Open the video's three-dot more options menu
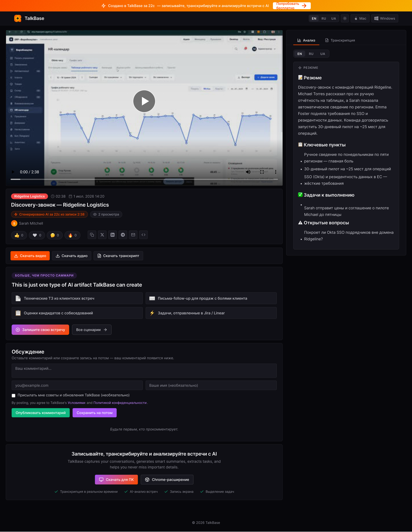This screenshot has width=412, height=532. tap(276, 172)
